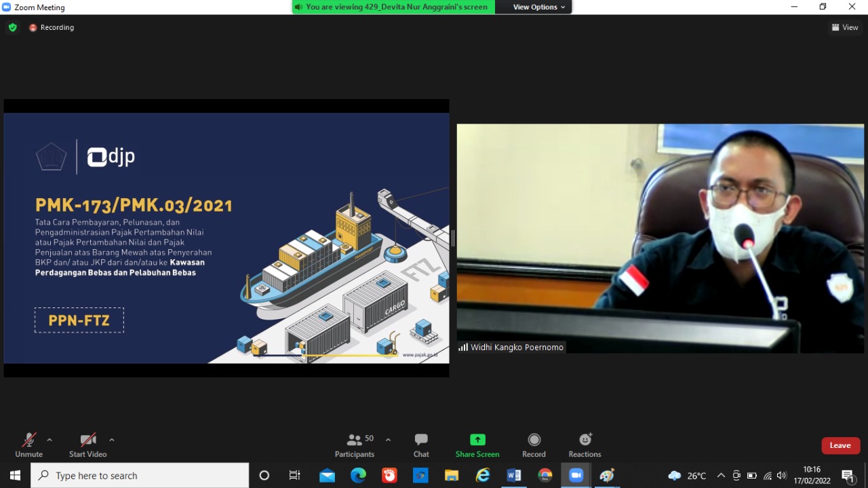The width and height of the screenshot is (868, 488).
Task: Open the Chat panel
Action: coord(421,445)
